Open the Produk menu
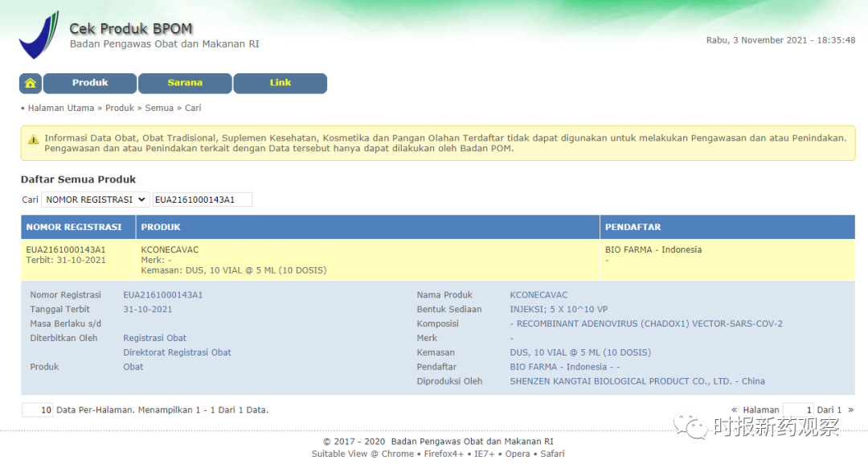868x465 pixels. click(90, 83)
